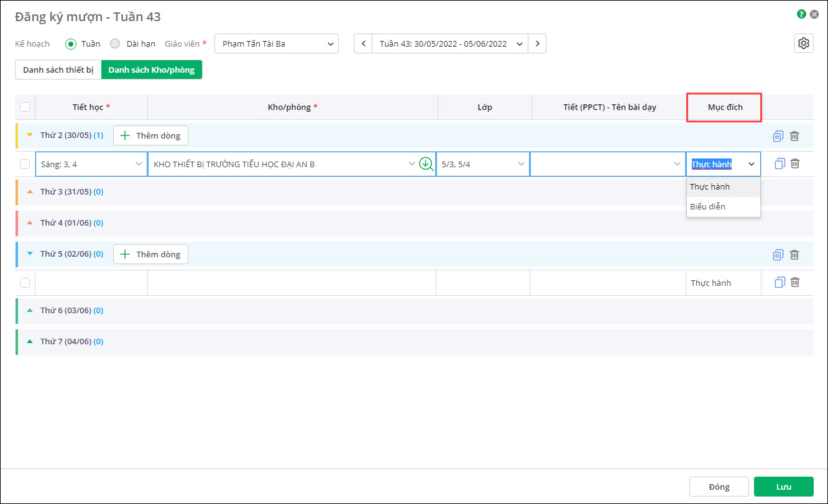This screenshot has height=504, width=828.
Task: Switch to the Danh sách thiết bị tab
Action: [58, 70]
